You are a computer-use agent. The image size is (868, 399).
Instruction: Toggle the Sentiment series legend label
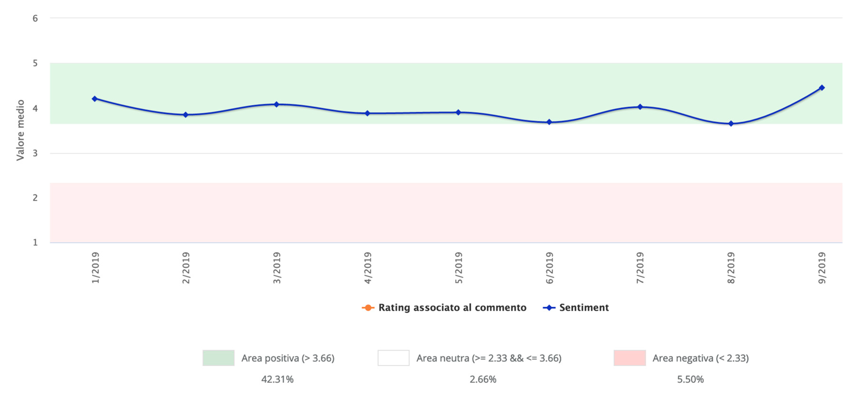584,308
